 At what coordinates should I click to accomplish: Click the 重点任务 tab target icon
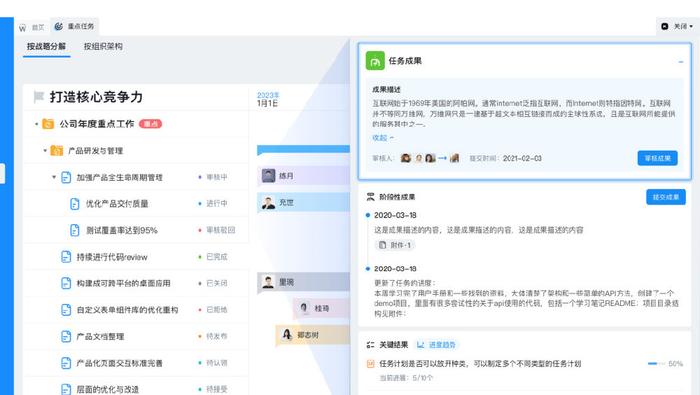pyautogui.click(x=58, y=26)
